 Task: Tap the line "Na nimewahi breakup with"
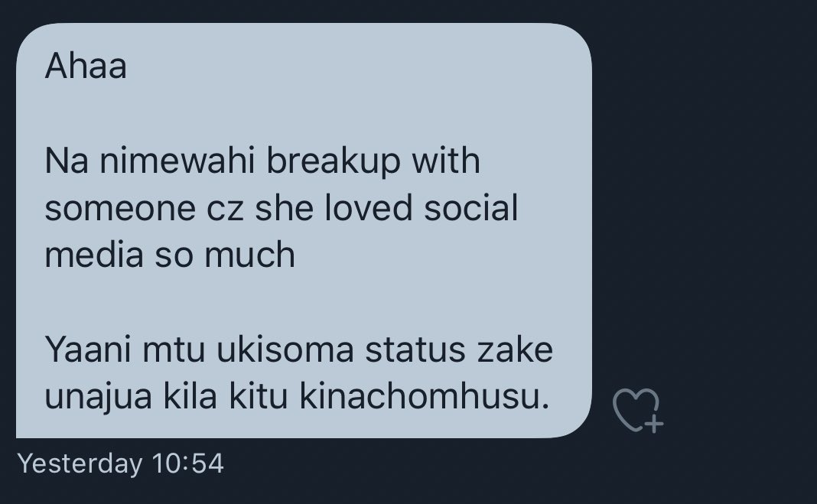(x=262, y=161)
